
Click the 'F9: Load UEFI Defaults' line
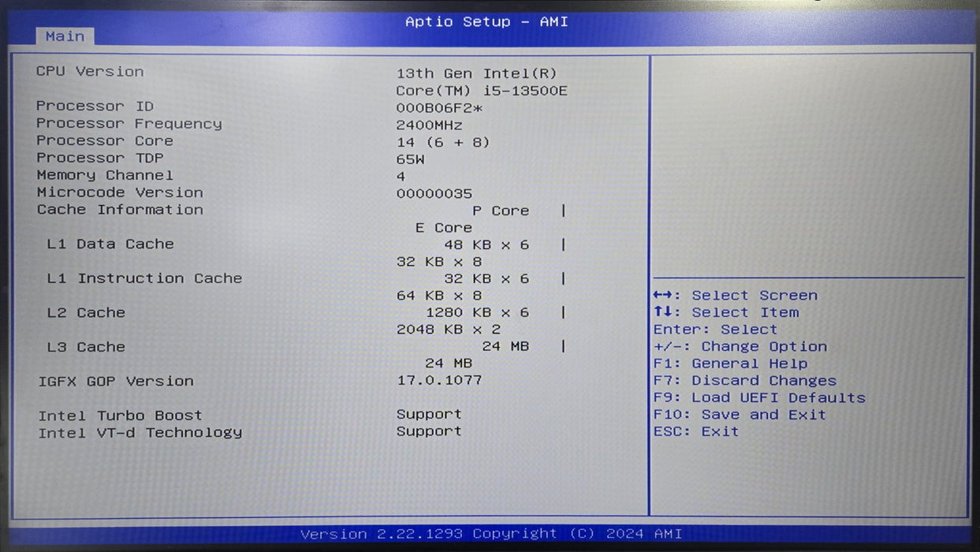tap(759, 398)
